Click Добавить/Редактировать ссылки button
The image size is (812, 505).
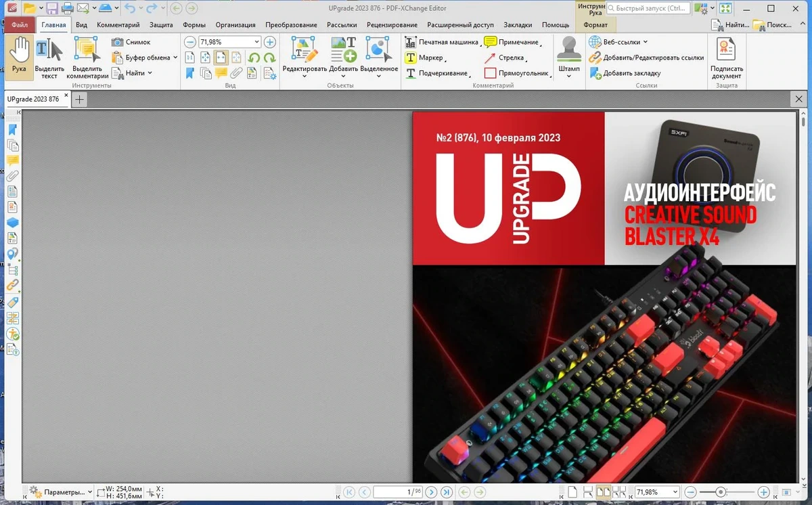(646, 58)
